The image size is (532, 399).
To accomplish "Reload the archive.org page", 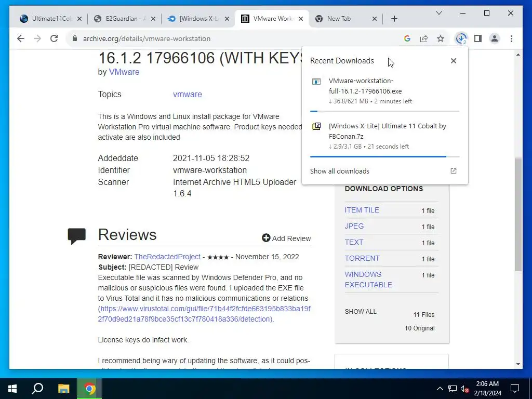I will point(54,38).
